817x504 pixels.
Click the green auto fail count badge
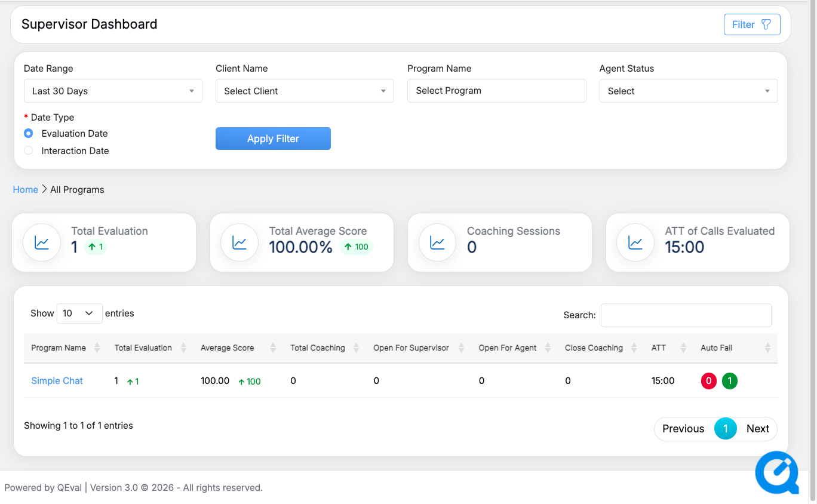(730, 381)
